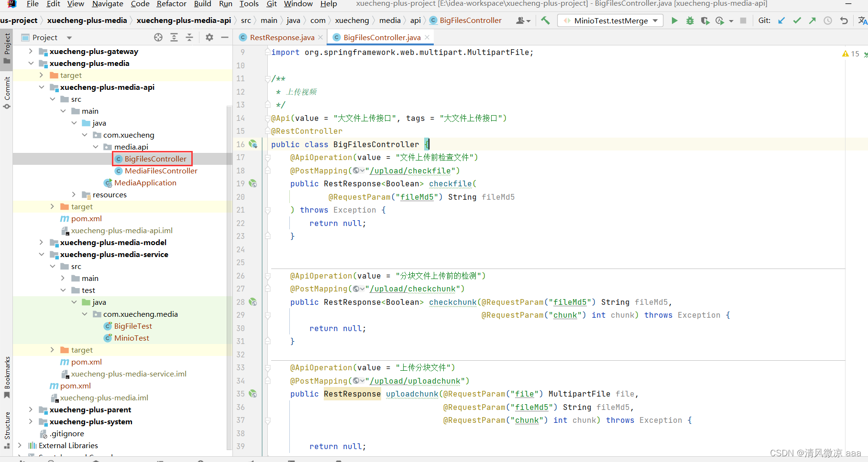Click Expand All icon in Project panel
Screen dimensions: 868x462
pos(174,37)
